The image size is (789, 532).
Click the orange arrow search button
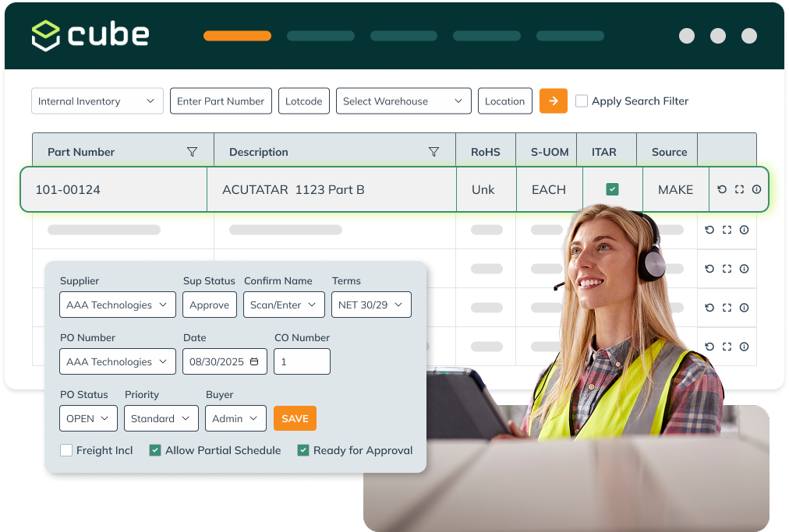(x=553, y=101)
